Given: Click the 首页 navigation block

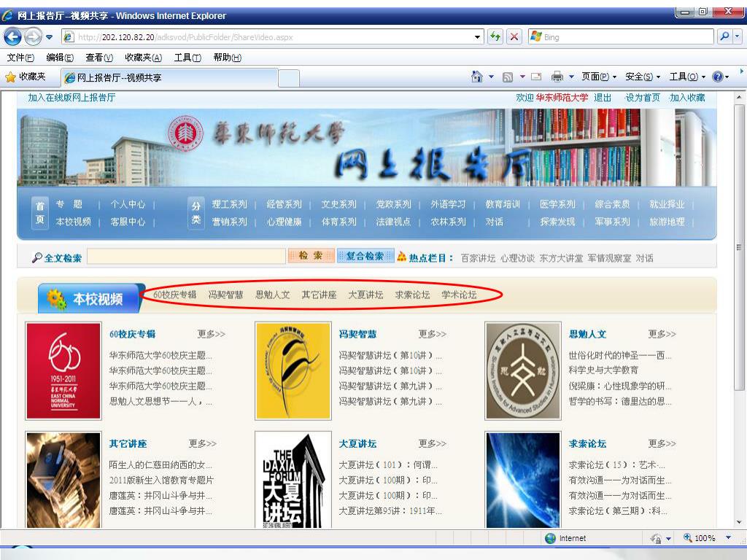Looking at the screenshot, I should (40, 212).
